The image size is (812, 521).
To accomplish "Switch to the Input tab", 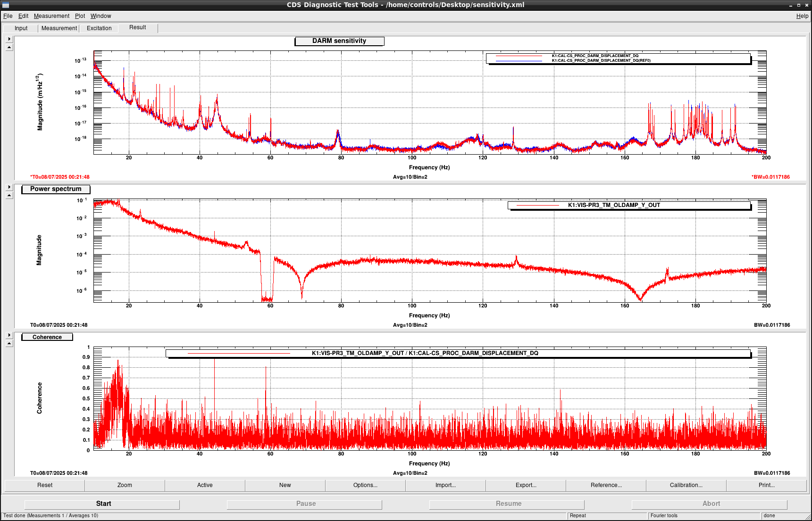I will [x=21, y=28].
